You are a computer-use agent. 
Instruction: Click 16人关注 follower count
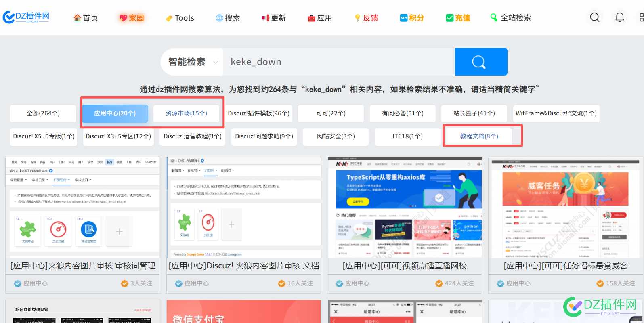[296, 283]
